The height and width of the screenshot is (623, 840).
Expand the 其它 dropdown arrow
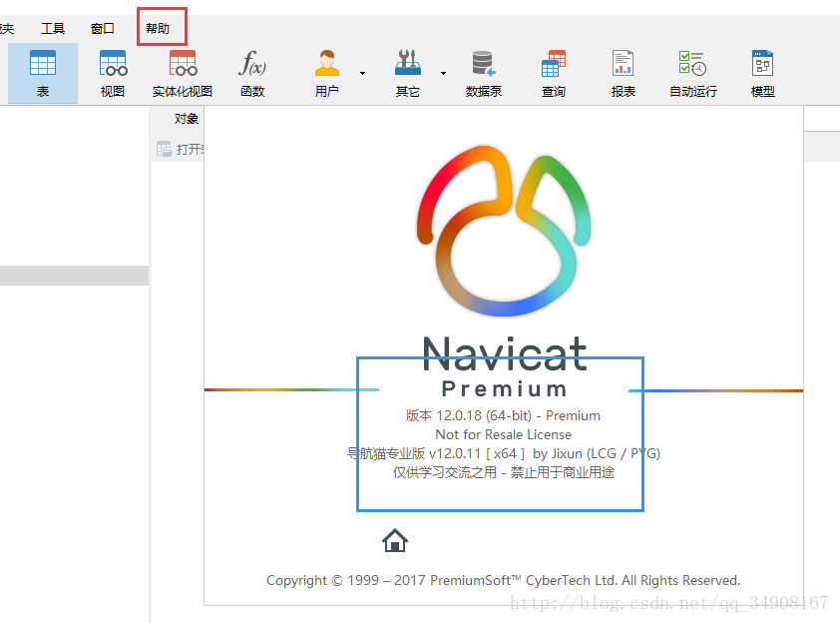pos(444,73)
